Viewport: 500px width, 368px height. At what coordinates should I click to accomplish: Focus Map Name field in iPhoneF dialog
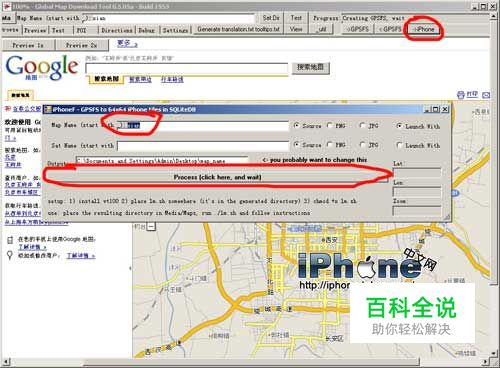pyautogui.click(x=202, y=126)
